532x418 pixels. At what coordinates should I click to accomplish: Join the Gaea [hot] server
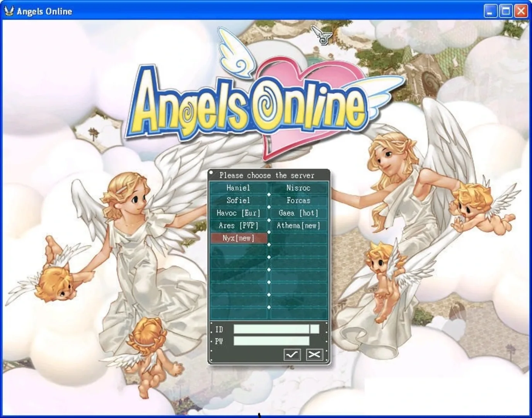point(299,213)
